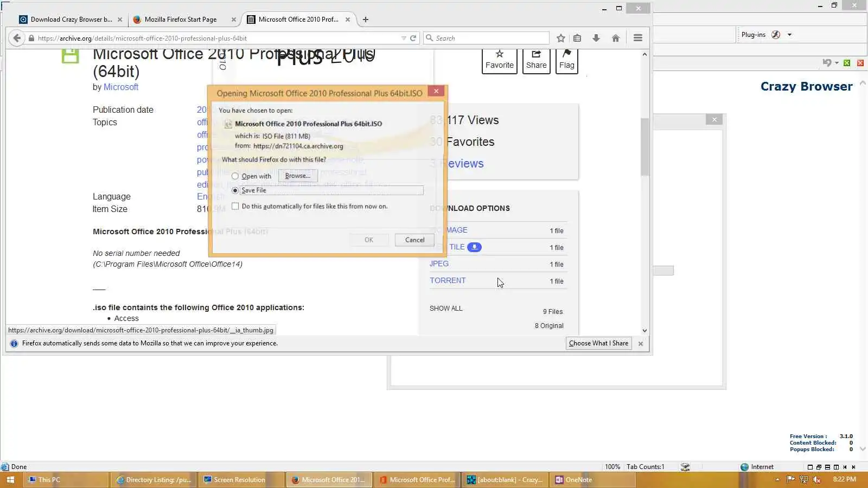The image size is (868, 488).
Task: Click the Action Center flag in system tray
Action: tap(790, 479)
